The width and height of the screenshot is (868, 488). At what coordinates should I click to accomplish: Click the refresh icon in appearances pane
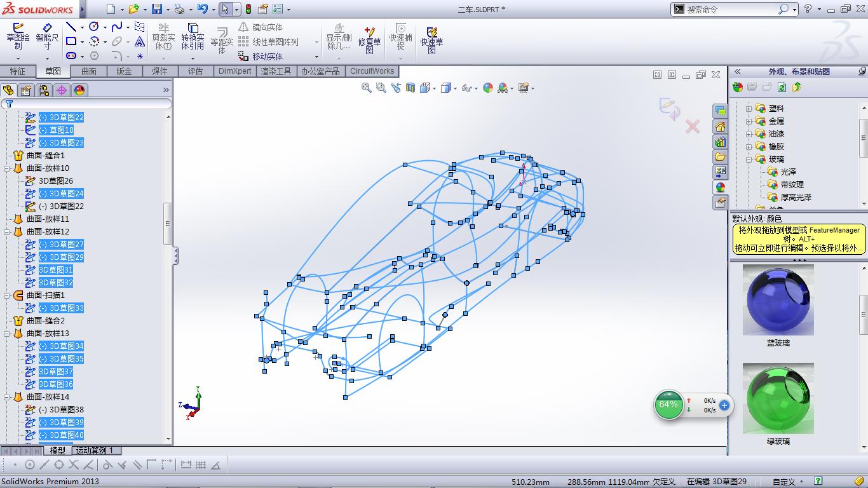click(782, 87)
